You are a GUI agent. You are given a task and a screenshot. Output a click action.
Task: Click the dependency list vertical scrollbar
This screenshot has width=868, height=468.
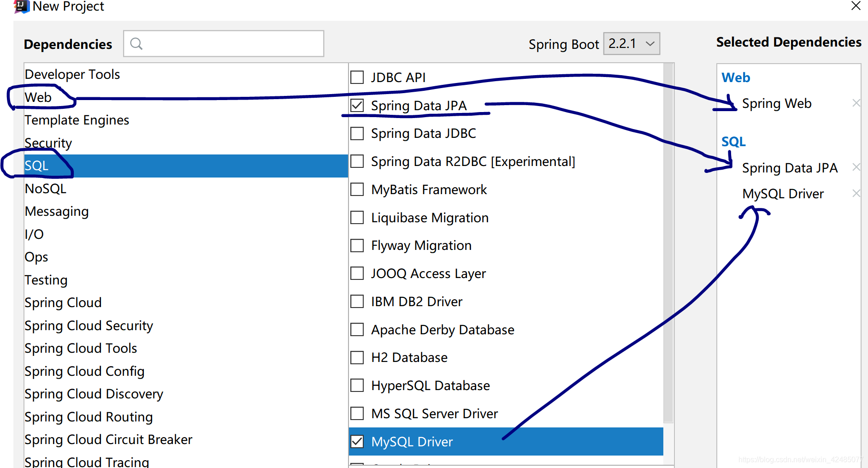coord(668,243)
